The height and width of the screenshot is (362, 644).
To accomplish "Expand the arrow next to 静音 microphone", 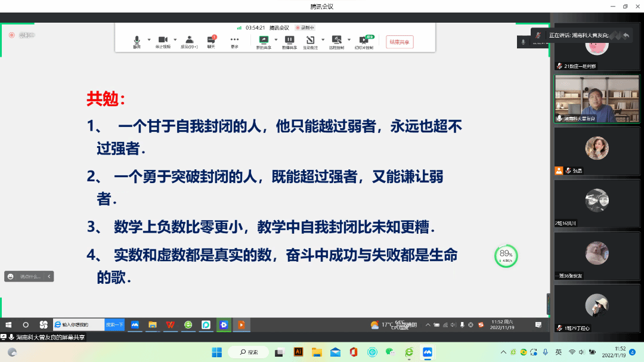I will pos(148,40).
